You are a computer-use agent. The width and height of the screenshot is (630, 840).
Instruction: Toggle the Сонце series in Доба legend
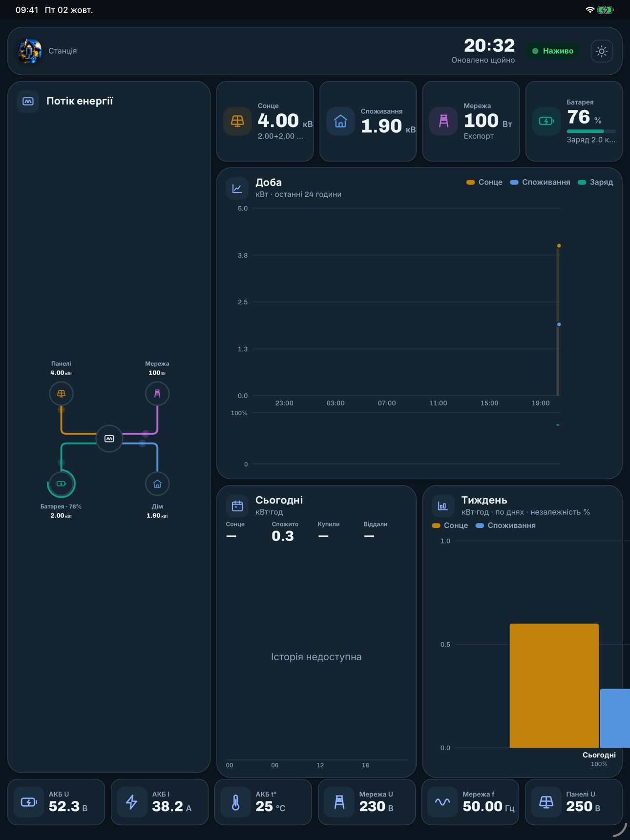[484, 182]
